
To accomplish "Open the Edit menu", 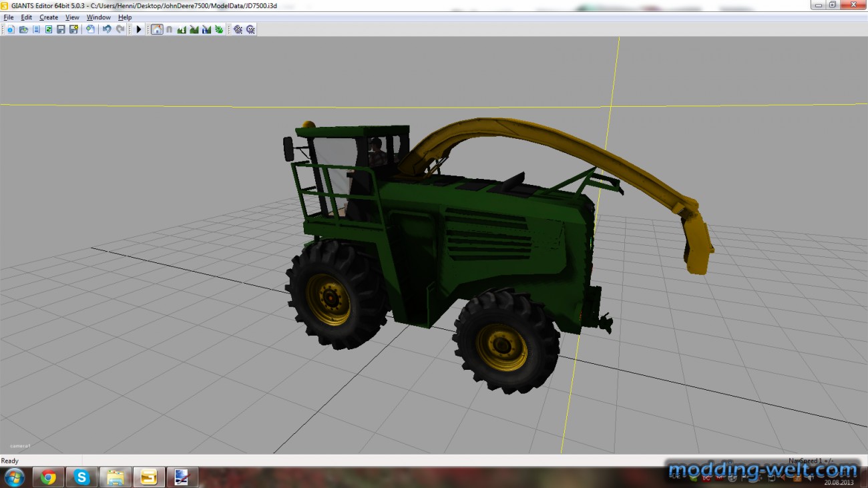I will click(26, 17).
